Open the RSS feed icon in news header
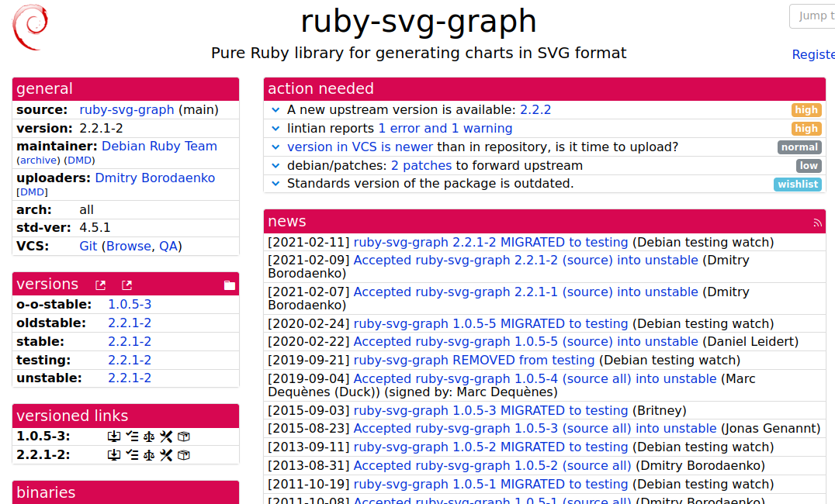Viewport: 835px width, 504px height. [817, 223]
